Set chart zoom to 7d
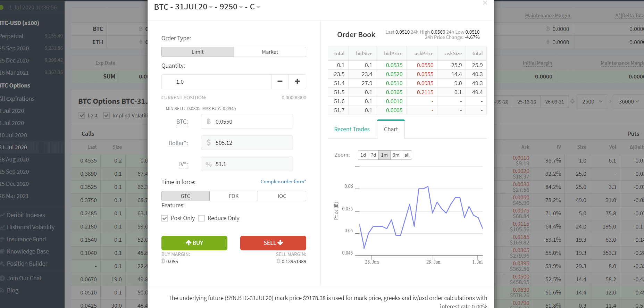The height and width of the screenshot is (308, 644). click(x=373, y=155)
